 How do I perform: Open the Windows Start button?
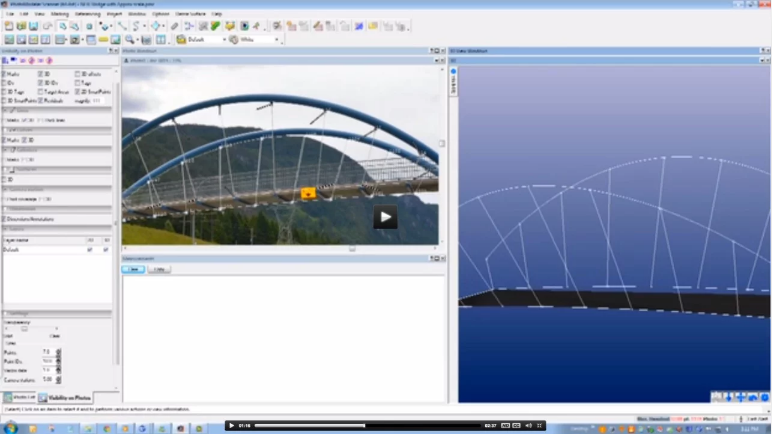point(10,428)
